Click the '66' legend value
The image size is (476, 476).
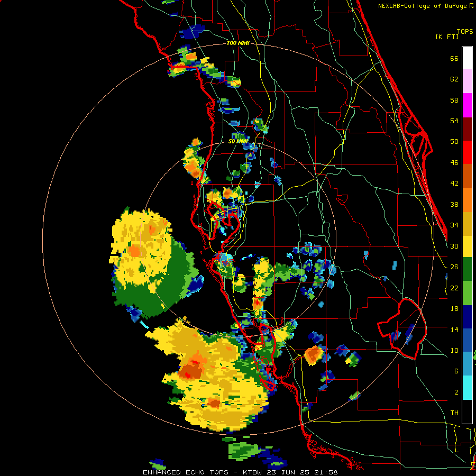point(454,58)
